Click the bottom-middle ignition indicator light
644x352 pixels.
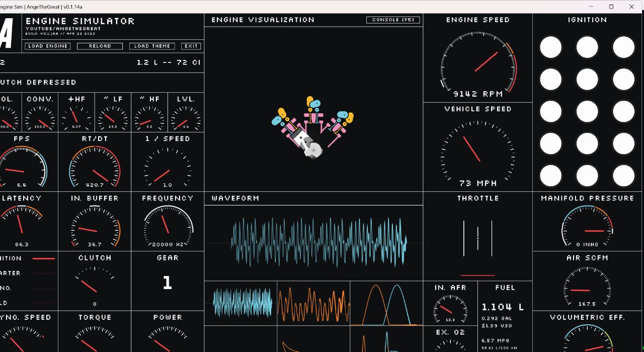(587, 176)
